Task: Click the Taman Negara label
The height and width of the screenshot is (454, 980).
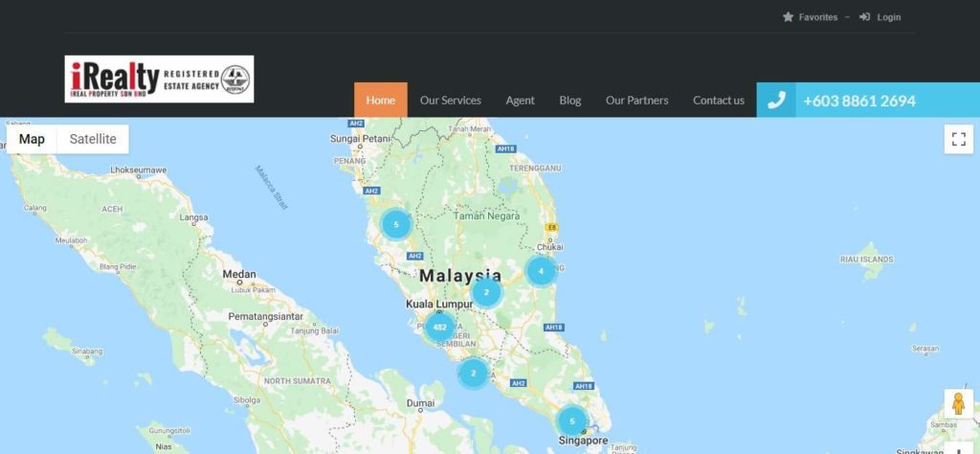Action: [487, 216]
